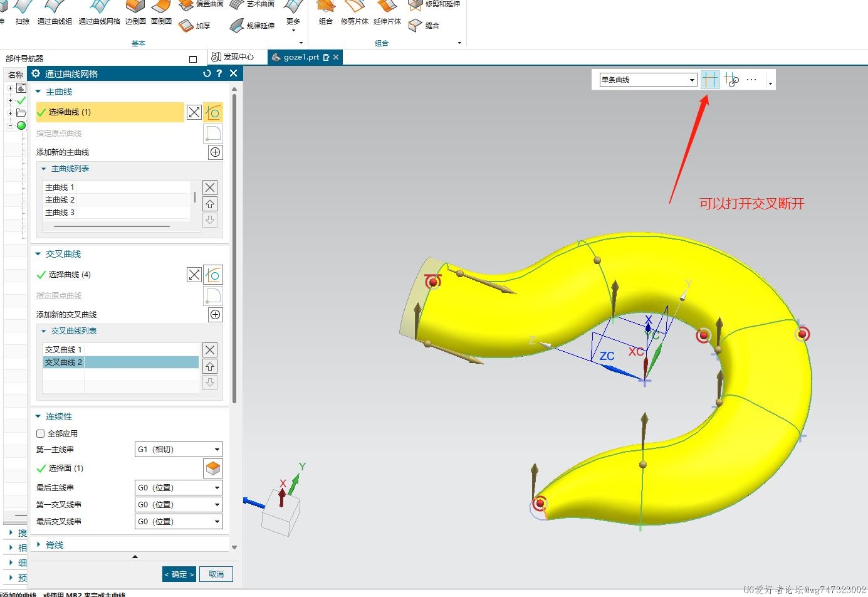Image resolution: width=868 pixels, height=597 pixels.
Task: Select 主曲线 2 in the list
Action: coord(116,199)
